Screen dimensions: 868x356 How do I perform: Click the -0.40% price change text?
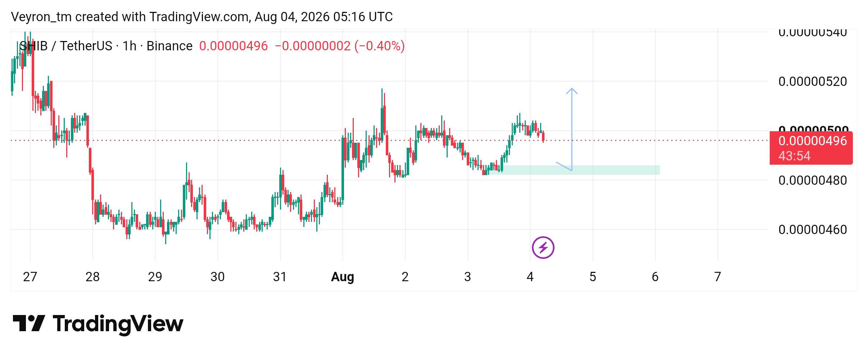380,46
